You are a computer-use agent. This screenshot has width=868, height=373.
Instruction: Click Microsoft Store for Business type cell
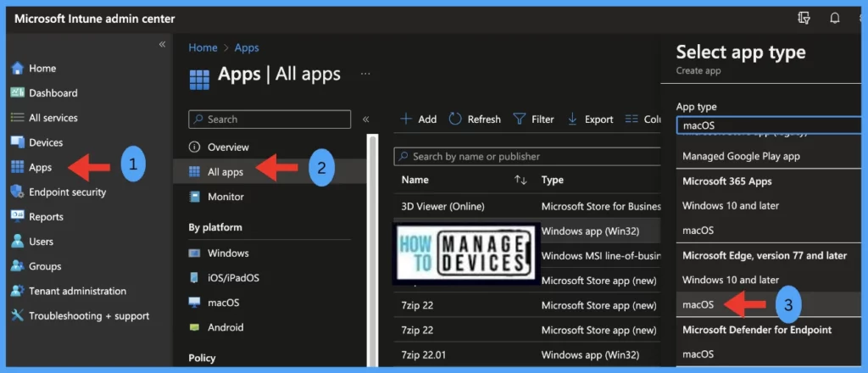click(601, 206)
